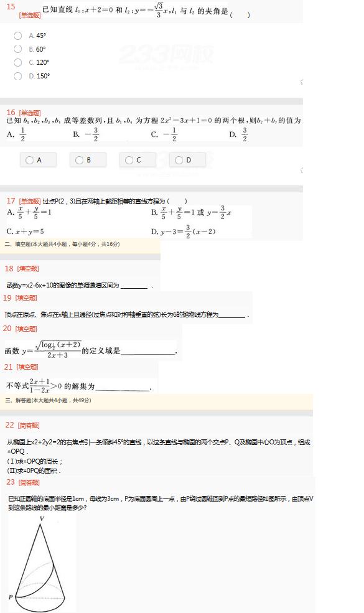The width and height of the screenshot is (364, 613).
Task: Click the [单选题] label of question 16
Action: pos(30,113)
